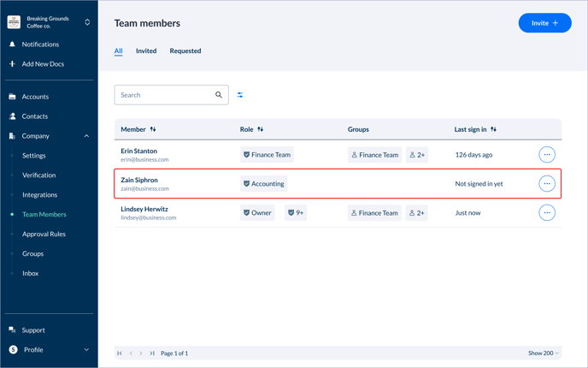Switch to the All tab

[x=119, y=50]
